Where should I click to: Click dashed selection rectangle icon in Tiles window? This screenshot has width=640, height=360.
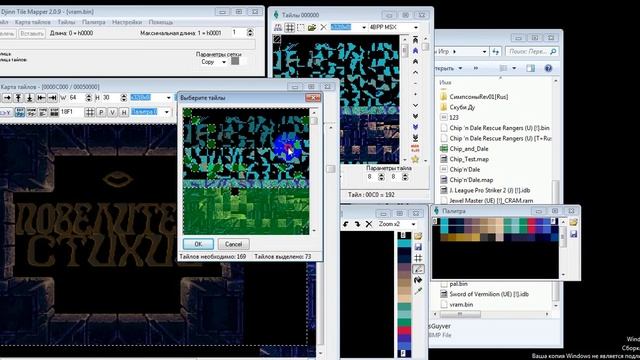pos(301,27)
